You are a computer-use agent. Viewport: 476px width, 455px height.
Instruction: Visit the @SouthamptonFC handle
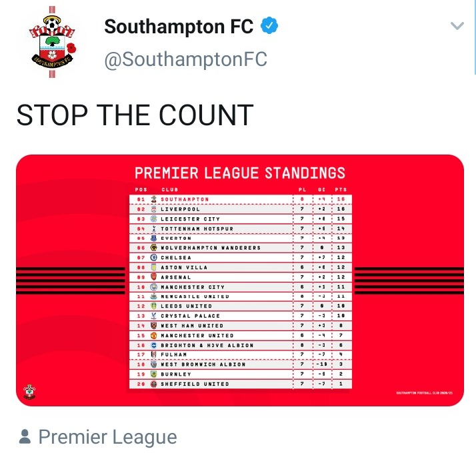(x=185, y=59)
